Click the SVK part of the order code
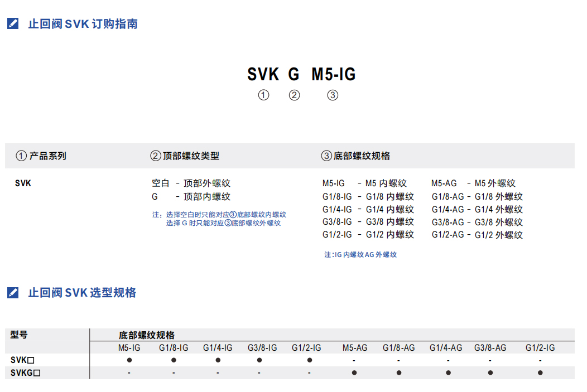 [263, 74]
